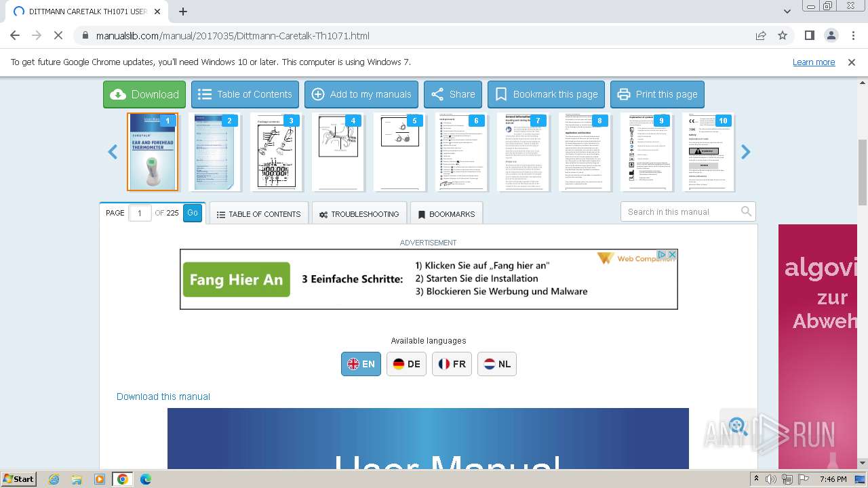Bookmark this page
Screen dimensions: 868x488
(546, 94)
